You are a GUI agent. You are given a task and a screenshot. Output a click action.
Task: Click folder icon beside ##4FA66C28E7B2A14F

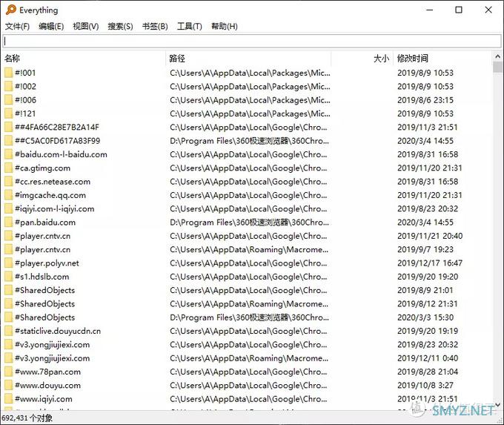click(8, 127)
